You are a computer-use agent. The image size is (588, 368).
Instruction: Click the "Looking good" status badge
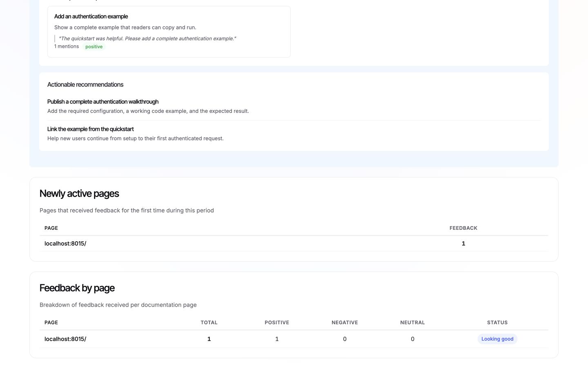click(x=497, y=339)
